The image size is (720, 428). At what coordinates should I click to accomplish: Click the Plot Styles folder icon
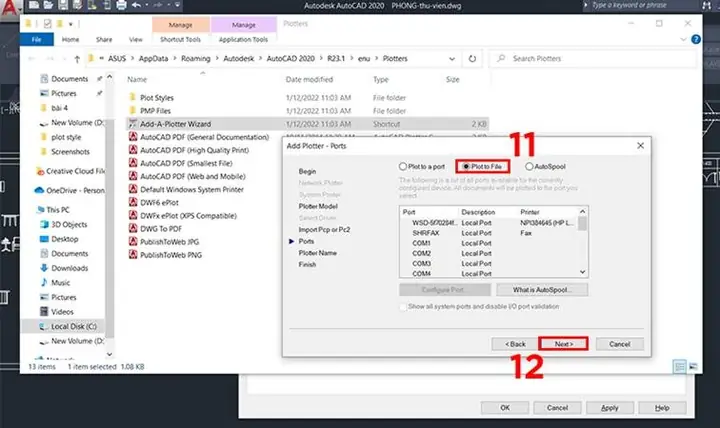tap(133, 97)
